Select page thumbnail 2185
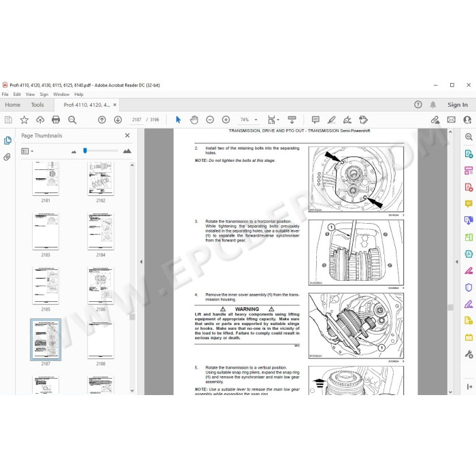Image resolution: width=476 pixels, height=476 pixels. pos(46,286)
